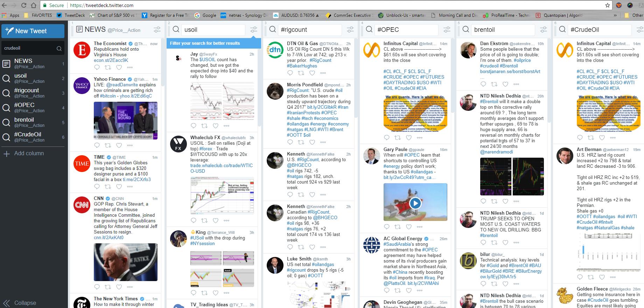Reply to The Economist tweet
The height and width of the screenshot is (308, 644).
pos(97,67)
